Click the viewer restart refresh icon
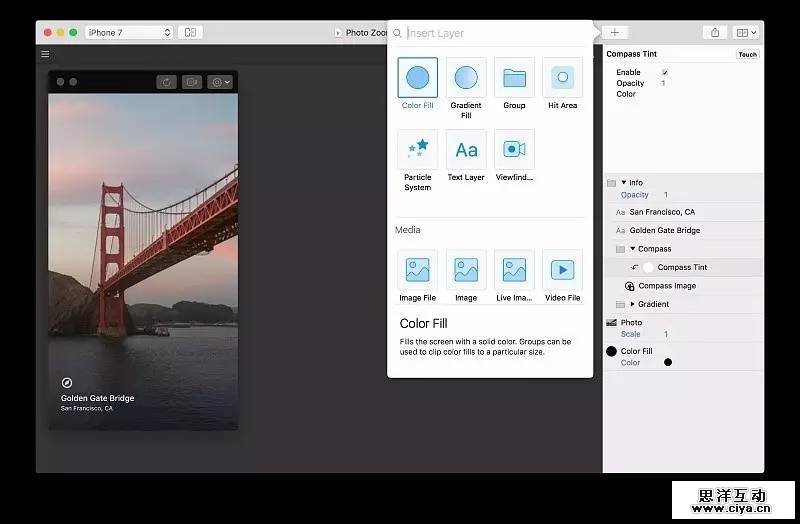Viewport: 800px width, 524px height. point(166,82)
